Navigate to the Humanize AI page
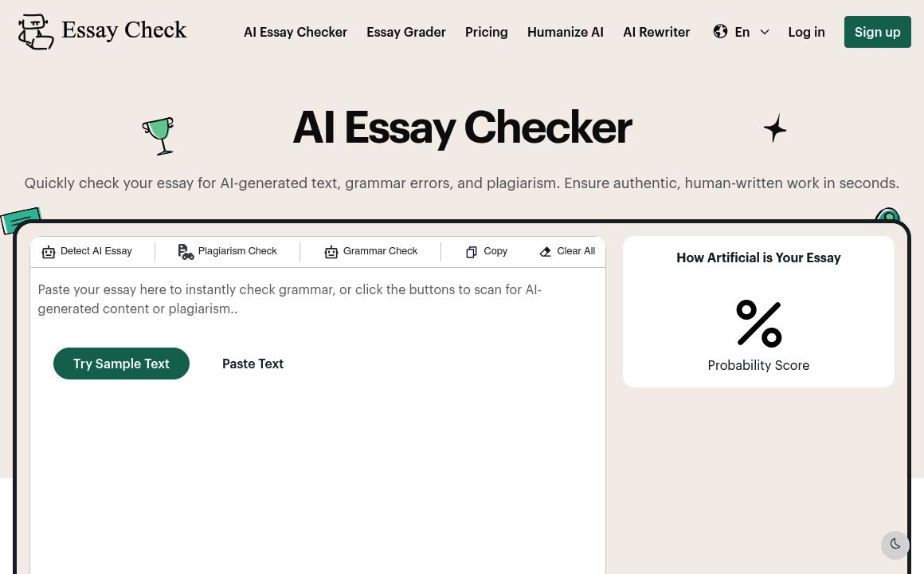 click(x=566, y=32)
